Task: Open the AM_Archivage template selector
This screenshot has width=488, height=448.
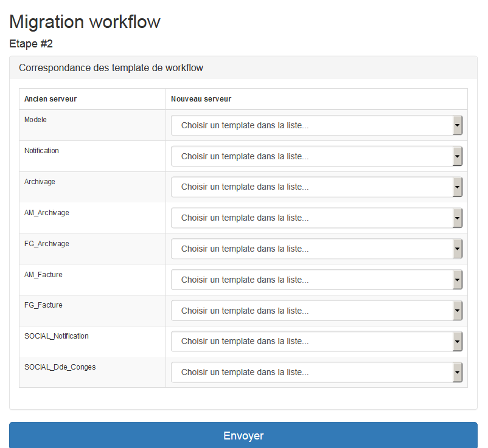Action: click(316, 218)
